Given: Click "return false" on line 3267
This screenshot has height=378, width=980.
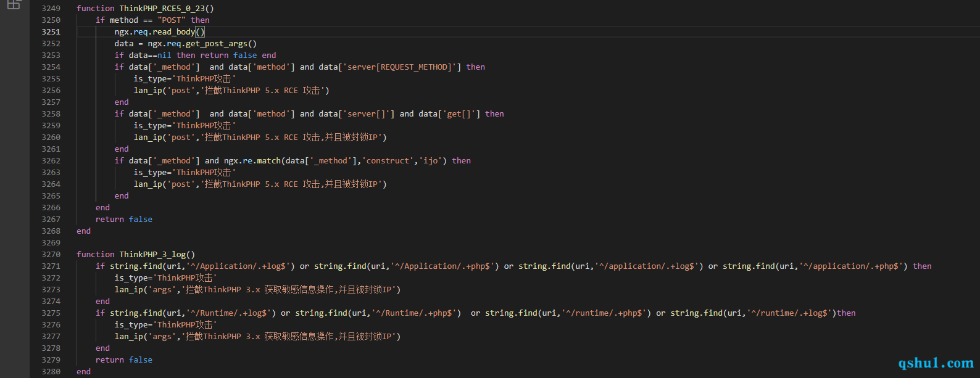Looking at the screenshot, I should pos(124,220).
